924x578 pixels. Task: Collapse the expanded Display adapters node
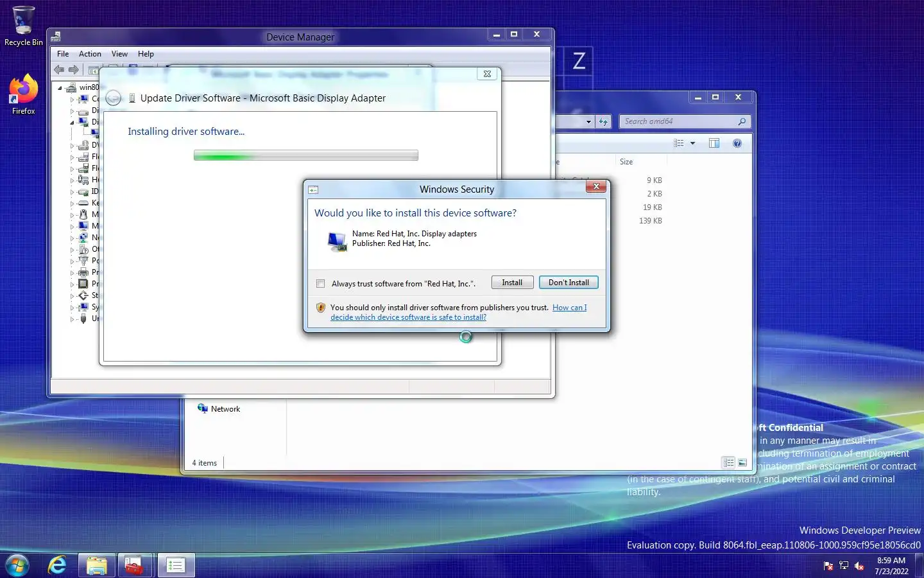click(x=72, y=122)
